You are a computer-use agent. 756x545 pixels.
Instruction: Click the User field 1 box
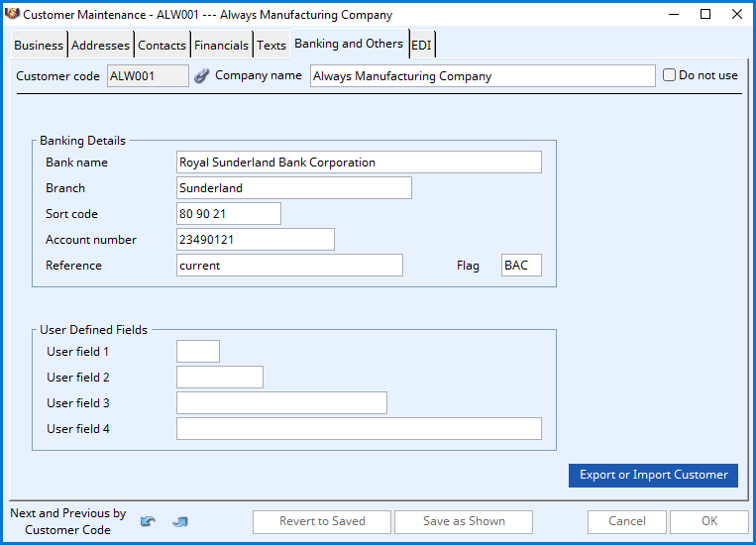[x=198, y=351]
